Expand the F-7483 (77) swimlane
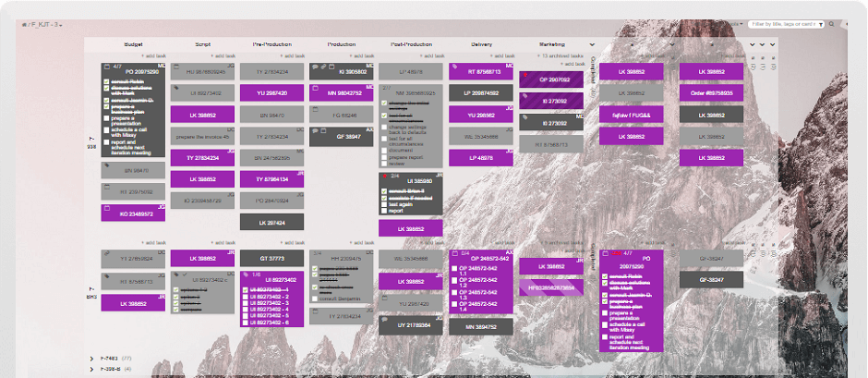This screenshot has height=378, width=868. [91, 358]
